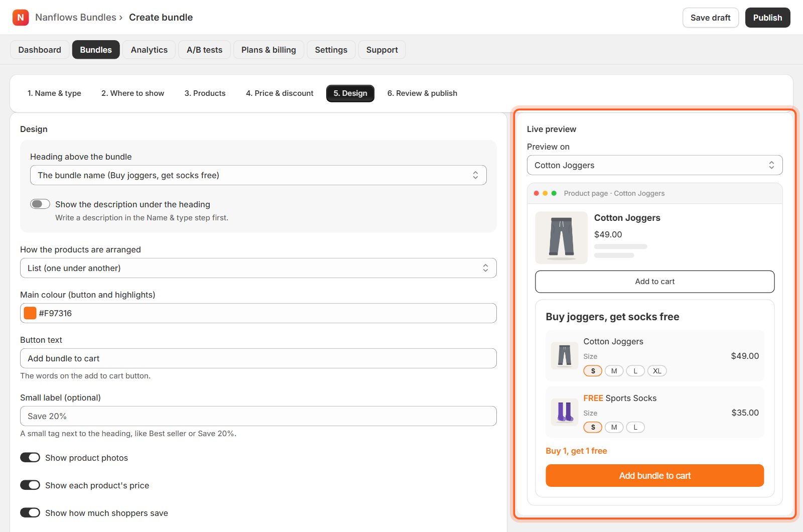Click the orange Add bundle to cart button

pyautogui.click(x=655, y=475)
